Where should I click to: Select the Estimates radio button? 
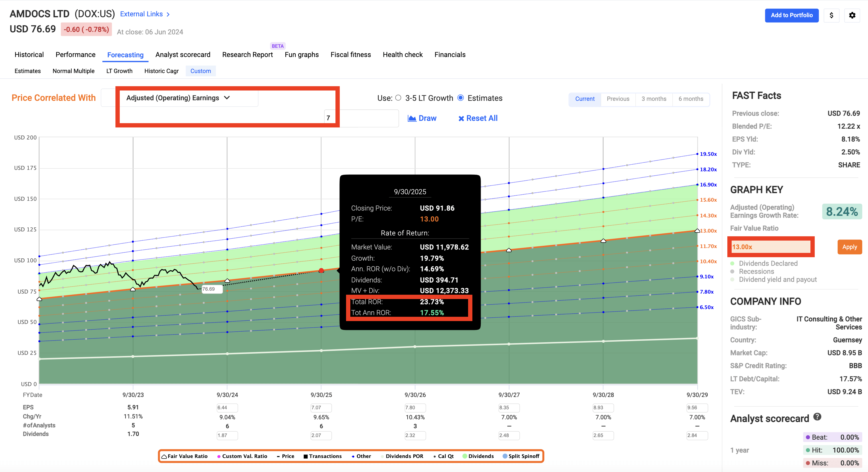[460, 98]
